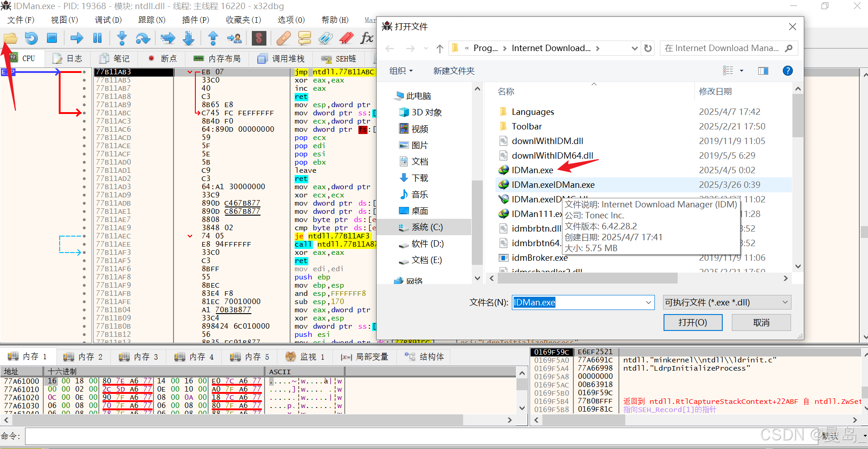Expand the file name combo box arrow
Screen dimensions: 868x449
click(648, 302)
